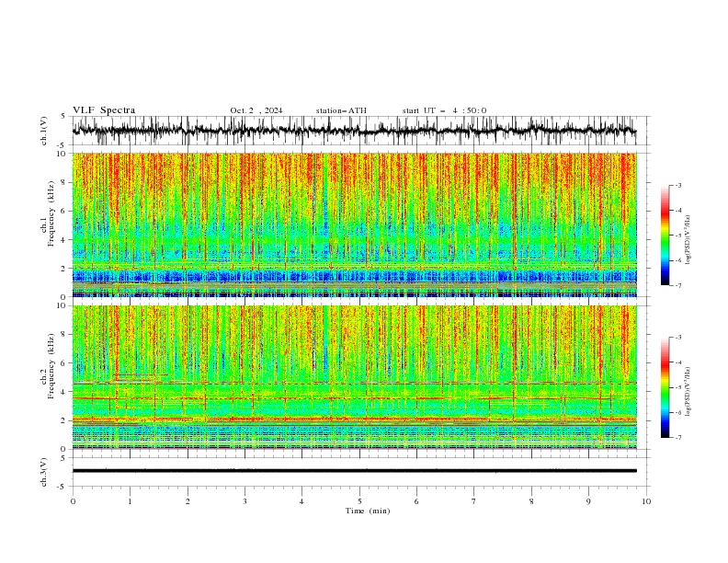Click the 'VLF Spectra' title text
This screenshot has width=728, height=563.
(104, 110)
